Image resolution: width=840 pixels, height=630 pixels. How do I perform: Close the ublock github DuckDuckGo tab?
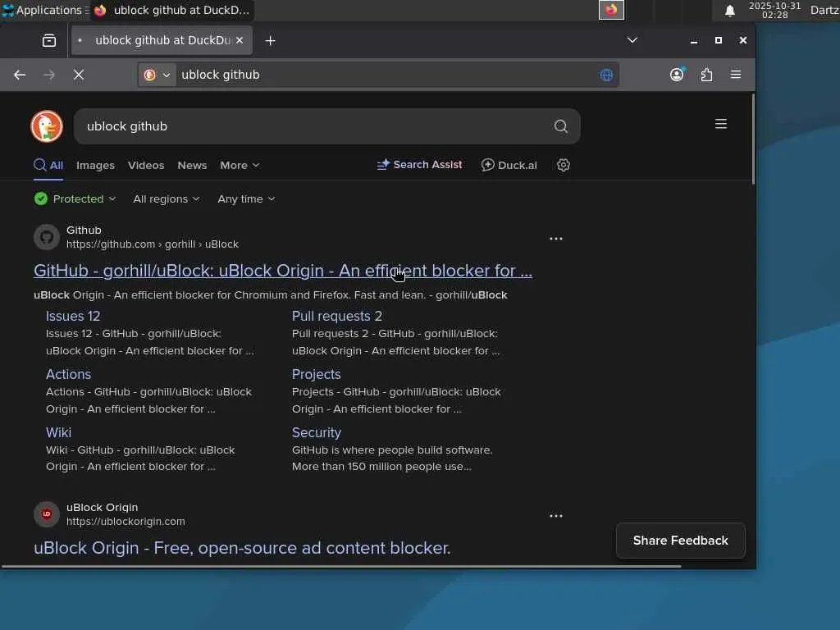240,40
